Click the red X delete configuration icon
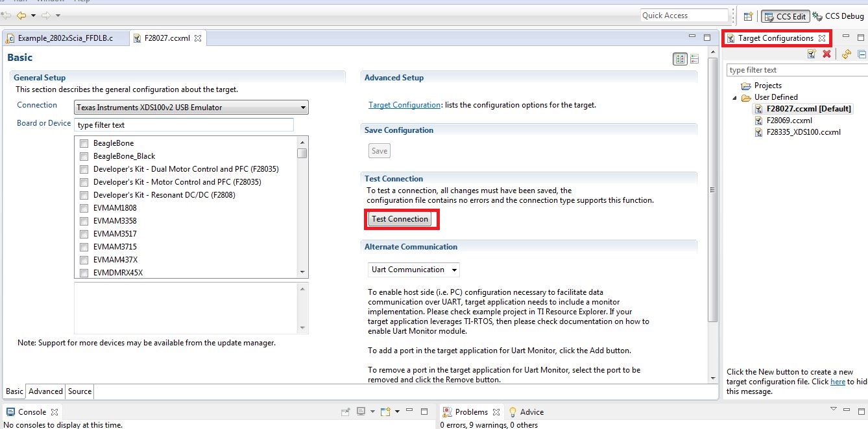Screen dimensions: 868x429 (x=826, y=54)
